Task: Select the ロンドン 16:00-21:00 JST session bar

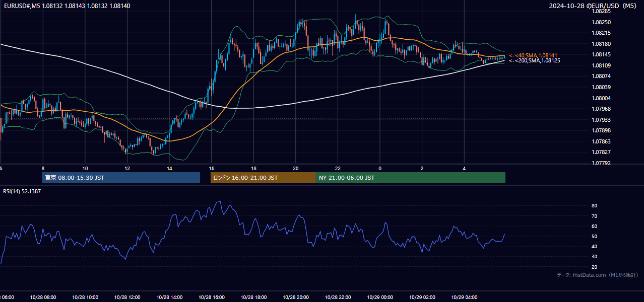Action: (x=263, y=178)
